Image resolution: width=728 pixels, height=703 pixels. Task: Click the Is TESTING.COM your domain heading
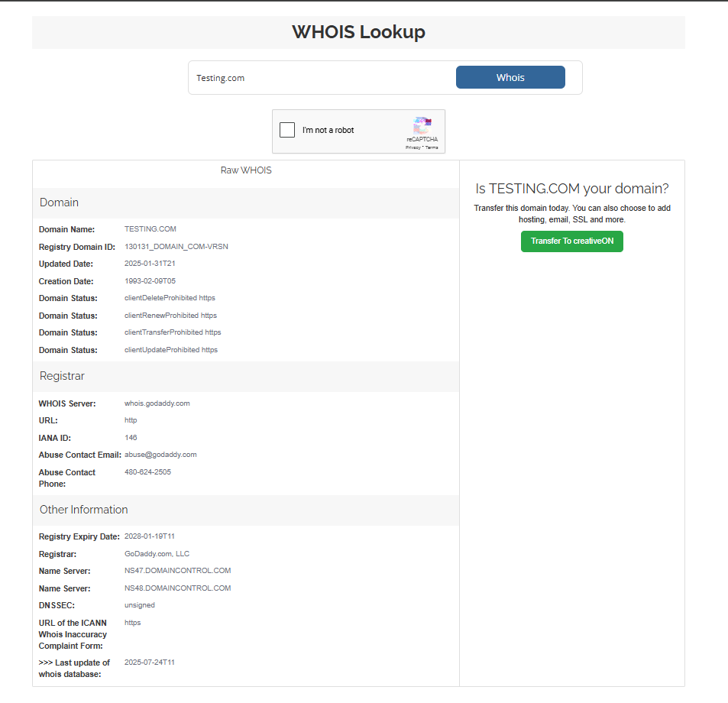571,189
